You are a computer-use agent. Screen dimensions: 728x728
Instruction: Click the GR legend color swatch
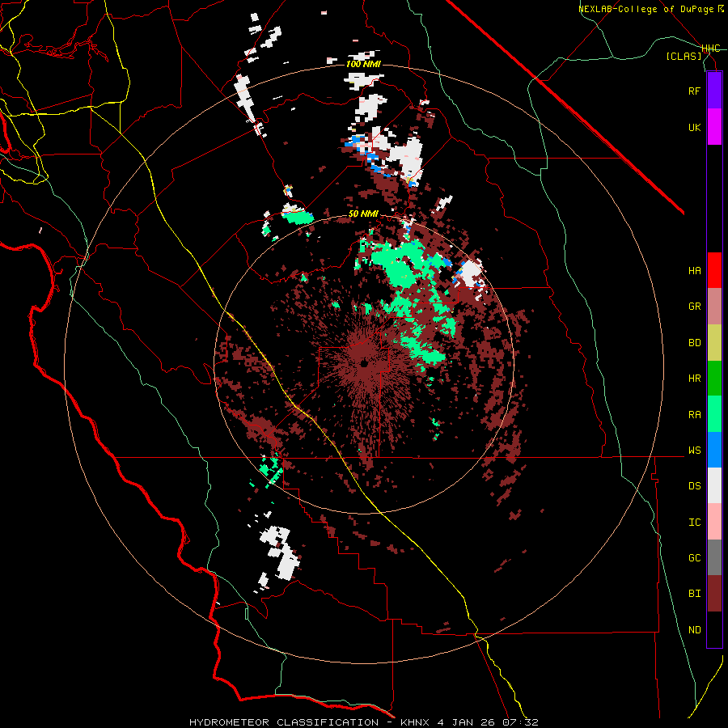pos(714,307)
